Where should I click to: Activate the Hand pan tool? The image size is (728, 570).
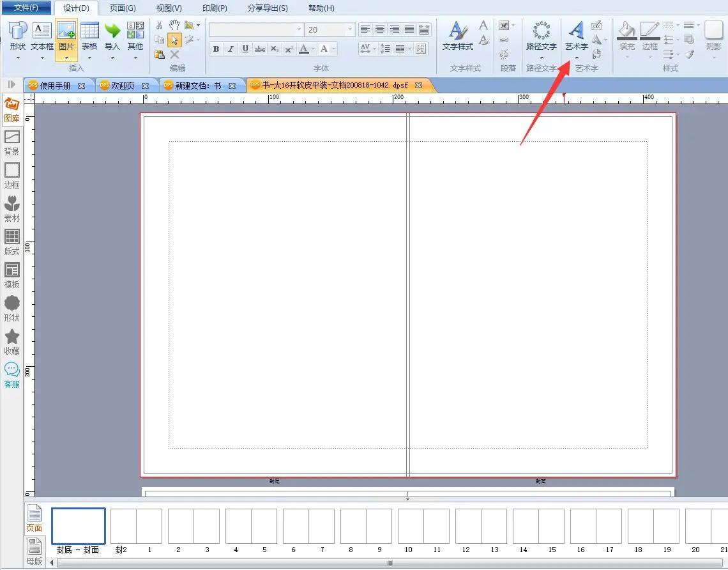tap(174, 25)
